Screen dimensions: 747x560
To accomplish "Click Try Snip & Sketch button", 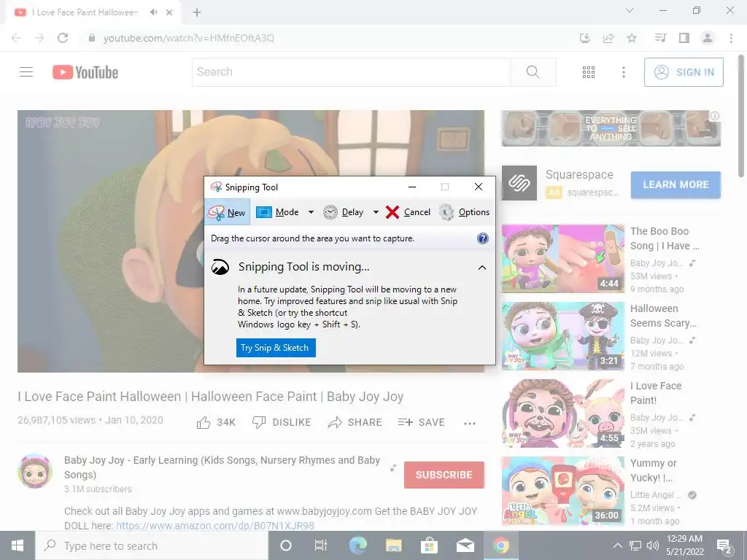I will 276,348.
